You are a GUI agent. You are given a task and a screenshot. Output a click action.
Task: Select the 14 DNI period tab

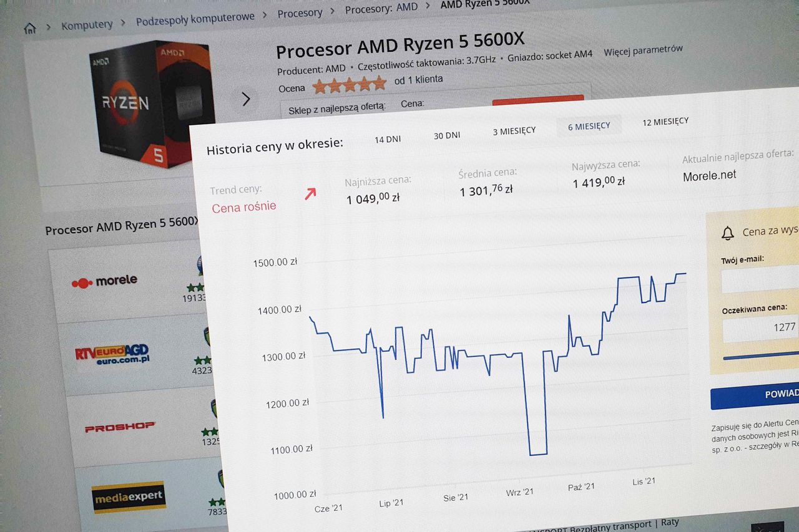coord(388,139)
